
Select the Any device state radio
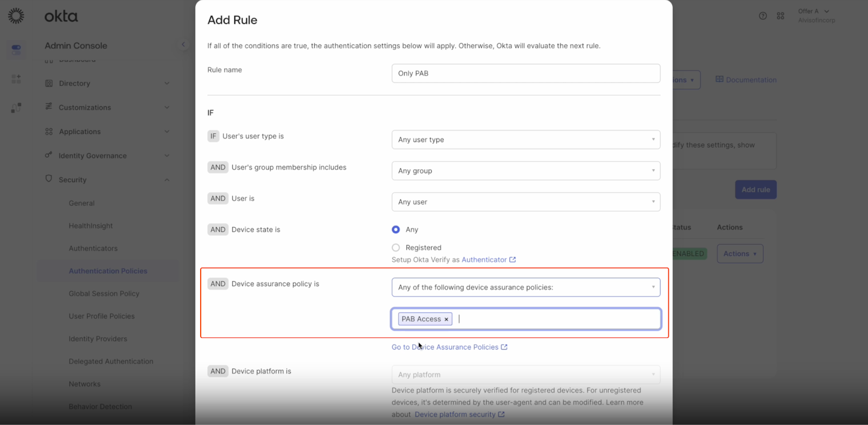396,229
